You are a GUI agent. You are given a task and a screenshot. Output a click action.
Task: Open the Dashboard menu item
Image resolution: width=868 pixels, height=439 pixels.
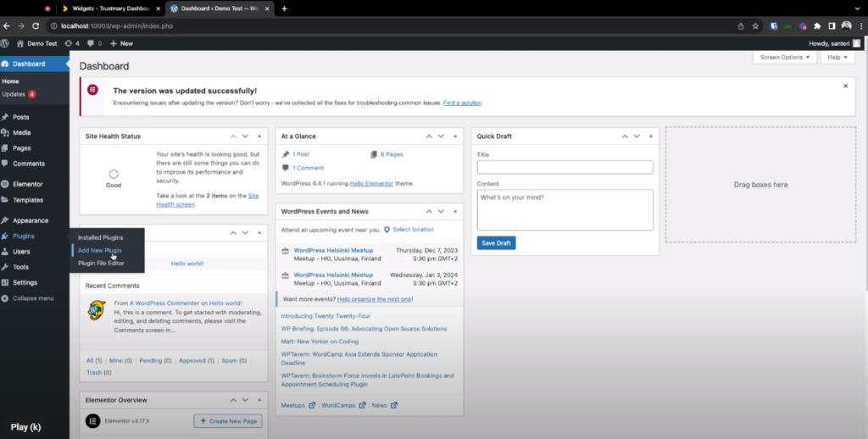point(34,64)
